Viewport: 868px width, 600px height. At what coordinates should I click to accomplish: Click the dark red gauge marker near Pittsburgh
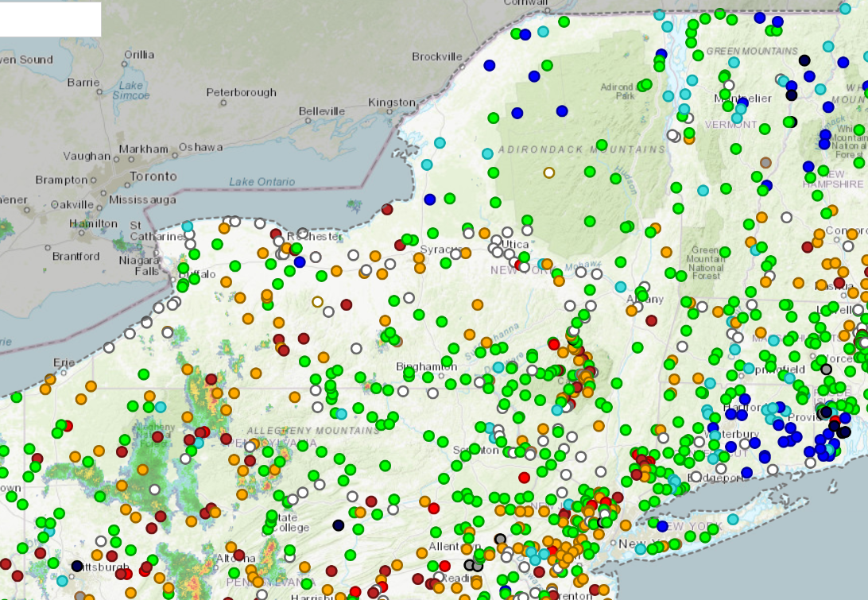point(111,556)
